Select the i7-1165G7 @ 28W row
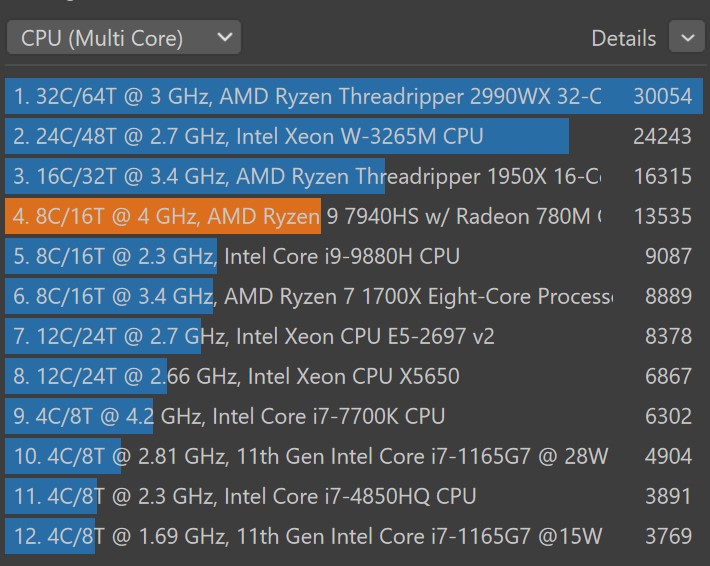Image resolution: width=710 pixels, height=566 pixels. point(310,456)
